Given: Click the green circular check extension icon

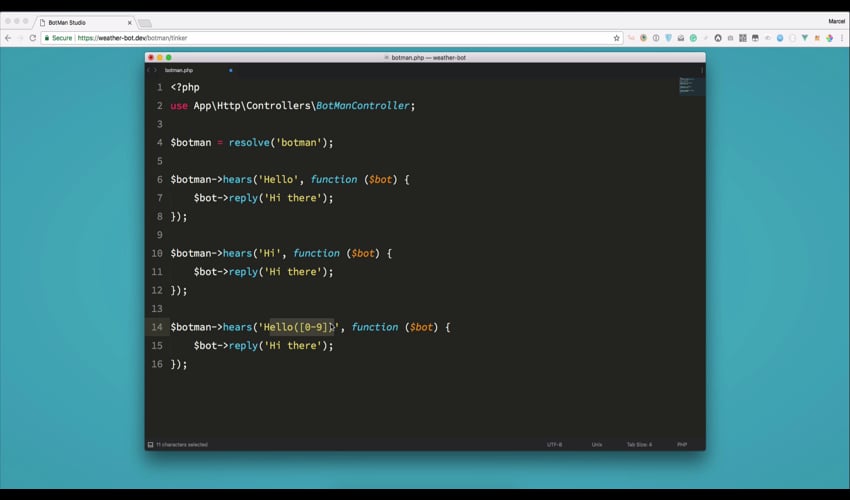Looking at the screenshot, I should point(693,38).
